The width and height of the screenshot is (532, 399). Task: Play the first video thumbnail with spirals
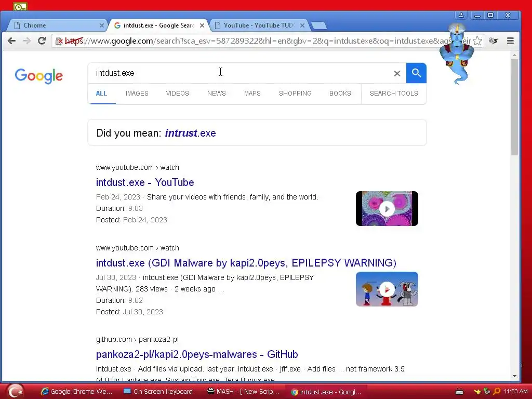pos(387,209)
